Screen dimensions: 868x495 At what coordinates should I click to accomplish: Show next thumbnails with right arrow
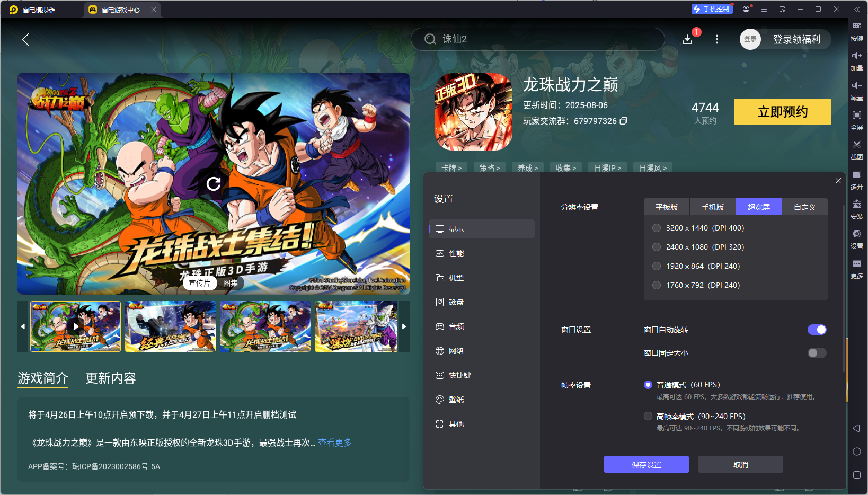(x=404, y=326)
